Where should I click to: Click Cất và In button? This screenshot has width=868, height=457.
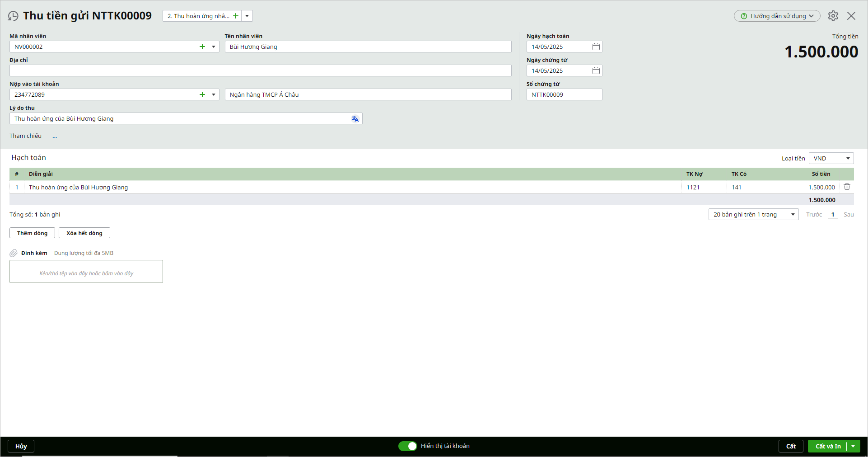(828, 446)
